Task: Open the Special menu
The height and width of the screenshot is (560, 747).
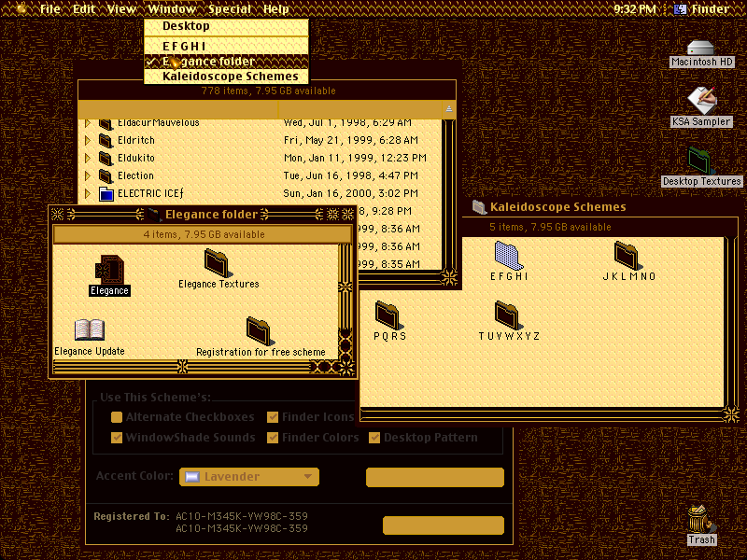Action: tap(230, 9)
